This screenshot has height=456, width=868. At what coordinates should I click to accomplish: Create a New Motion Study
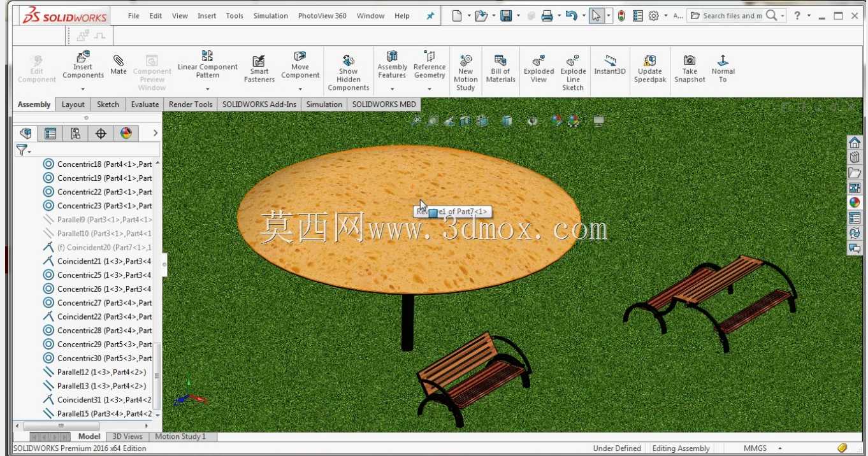click(466, 73)
